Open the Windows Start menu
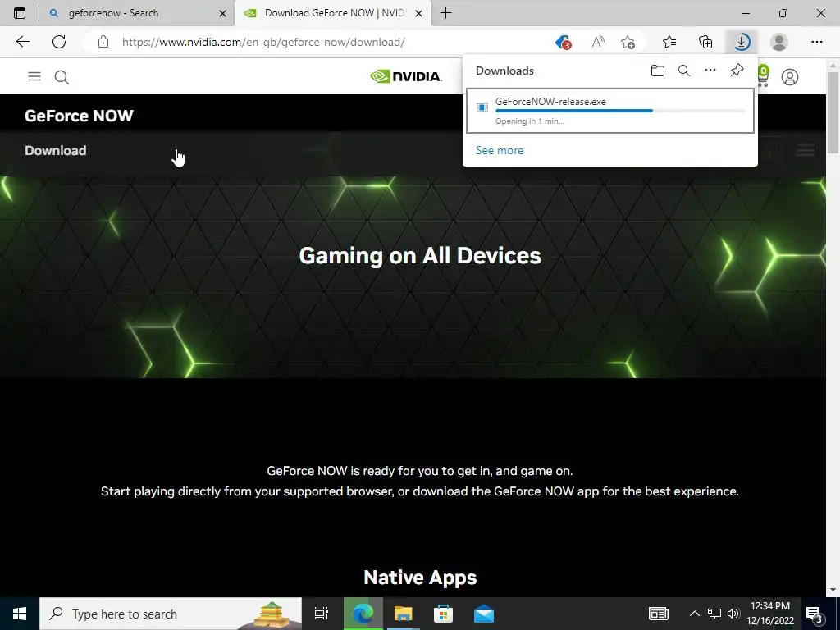The width and height of the screenshot is (840, 630). [20, 614]
